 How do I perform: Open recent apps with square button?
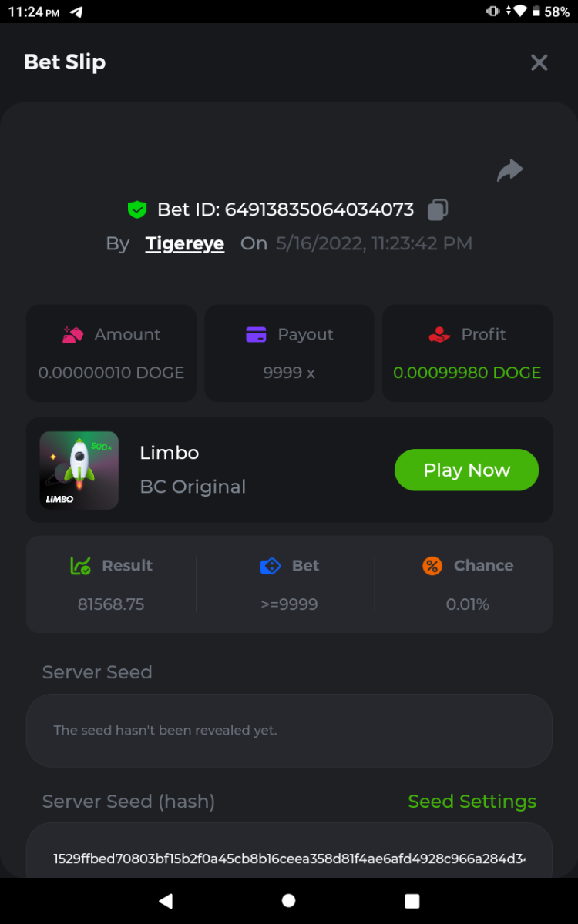click(x=412, y=901)
